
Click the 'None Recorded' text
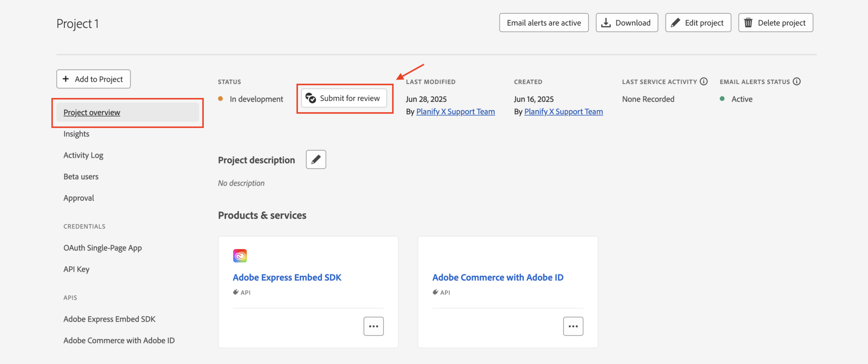[x=648, y=99]
